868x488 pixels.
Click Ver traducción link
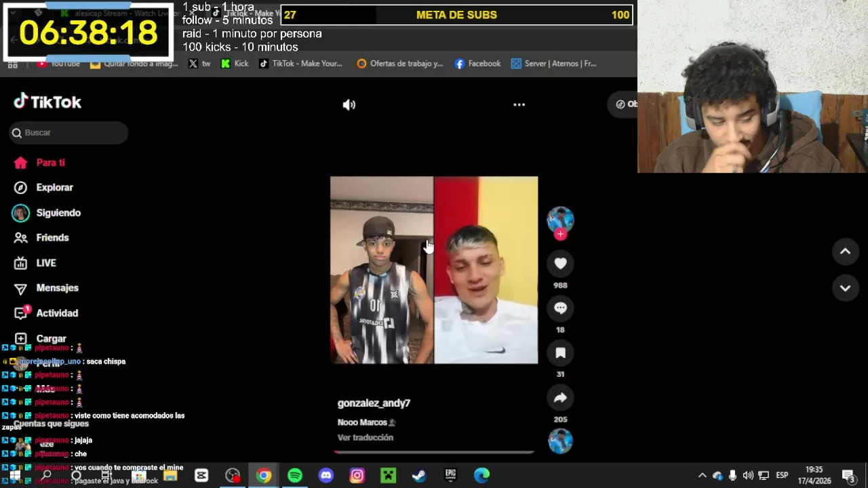click(366, 438)
